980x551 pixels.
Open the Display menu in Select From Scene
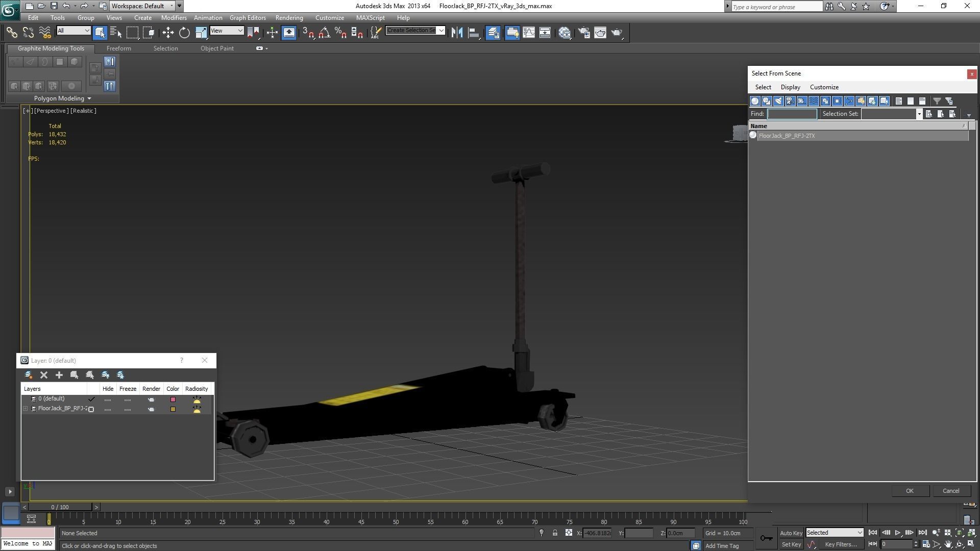point(790,87)
